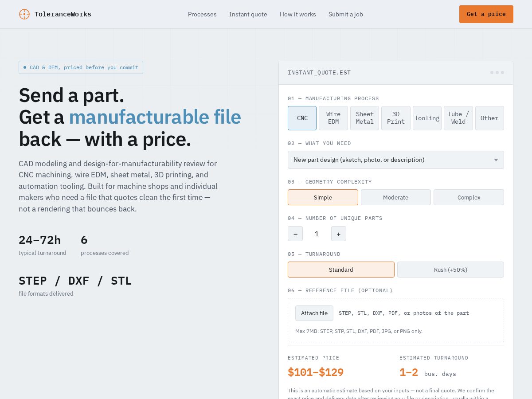Click the Max 7MB file restriction note
This screenshot has width=532, height=399.
(359, 331)
